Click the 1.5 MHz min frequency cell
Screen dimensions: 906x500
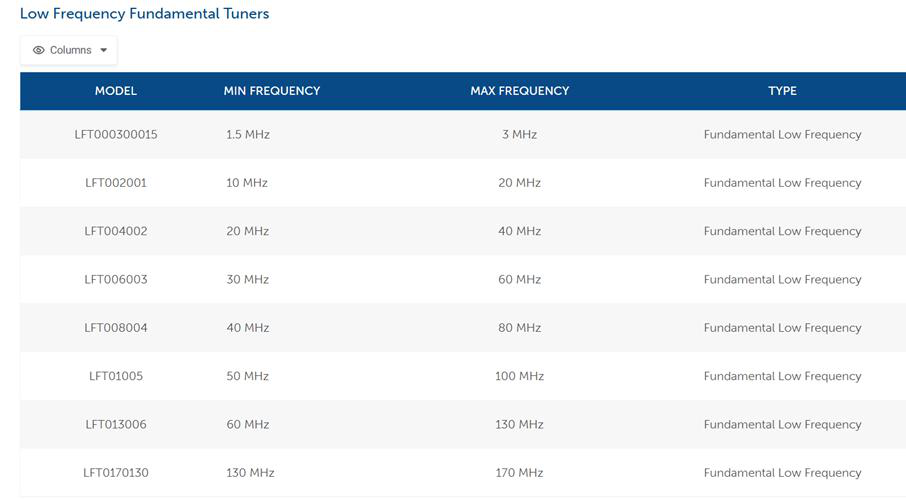point(248,135)
